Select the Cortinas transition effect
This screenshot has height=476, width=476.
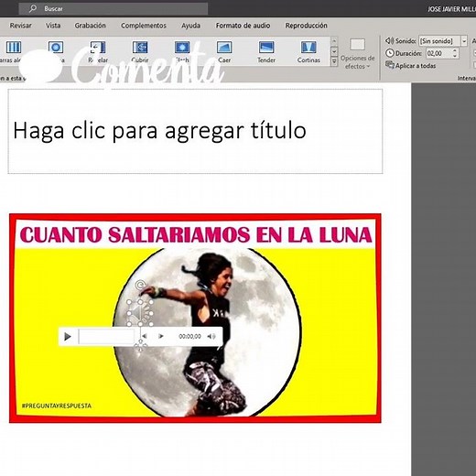pos(308,52)
